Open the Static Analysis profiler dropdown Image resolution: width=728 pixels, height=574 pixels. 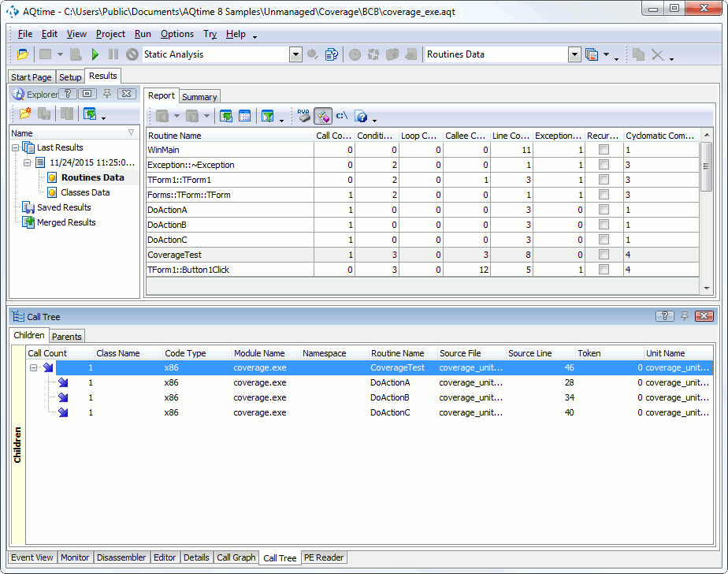pos(295,54)
